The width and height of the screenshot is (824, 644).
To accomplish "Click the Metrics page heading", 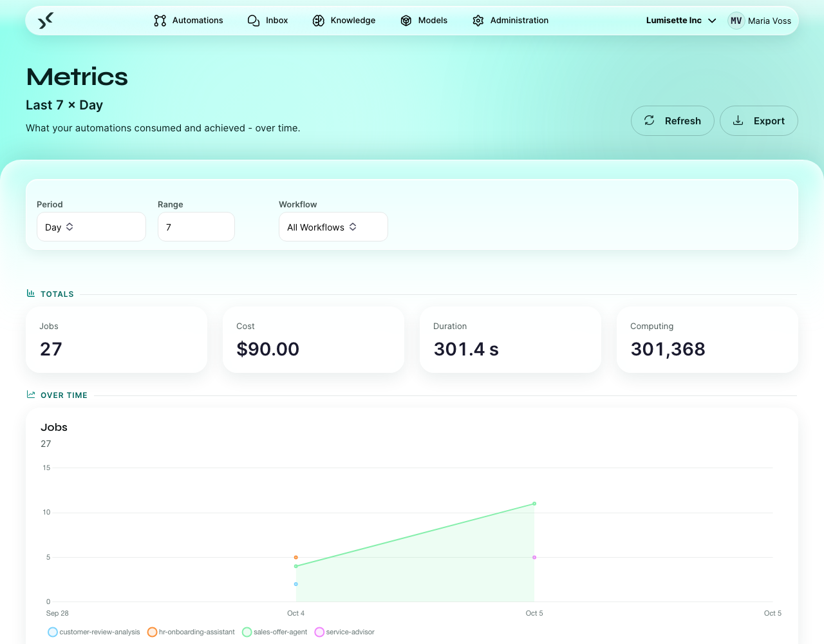I will [77, 77].
